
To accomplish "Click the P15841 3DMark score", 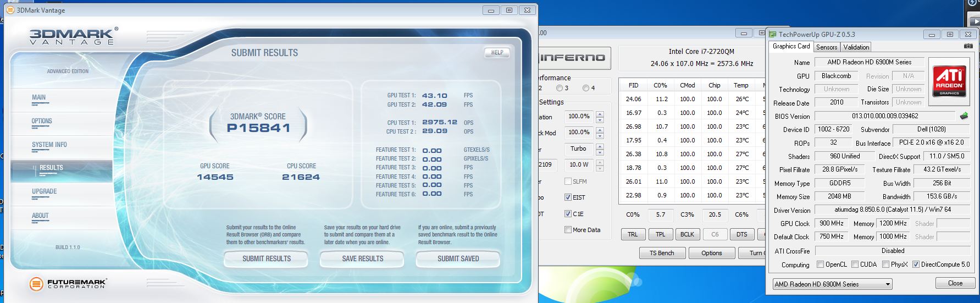I will point(258,128).
